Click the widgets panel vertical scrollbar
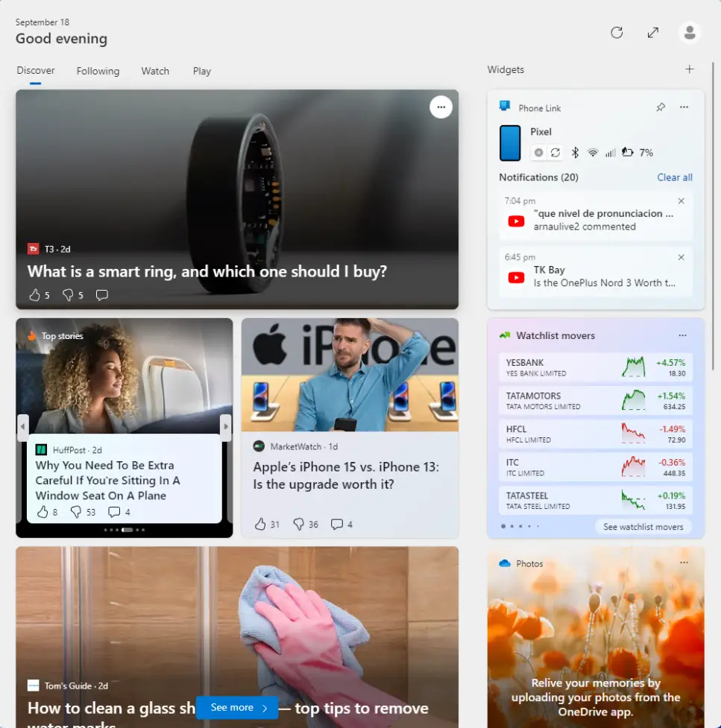 pos(713,216)
